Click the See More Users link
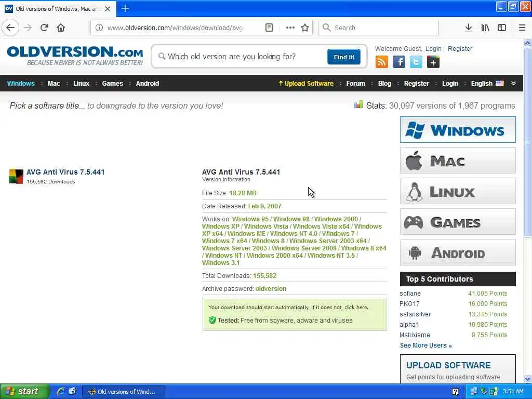Screen dimensions: 532x399 425,345
